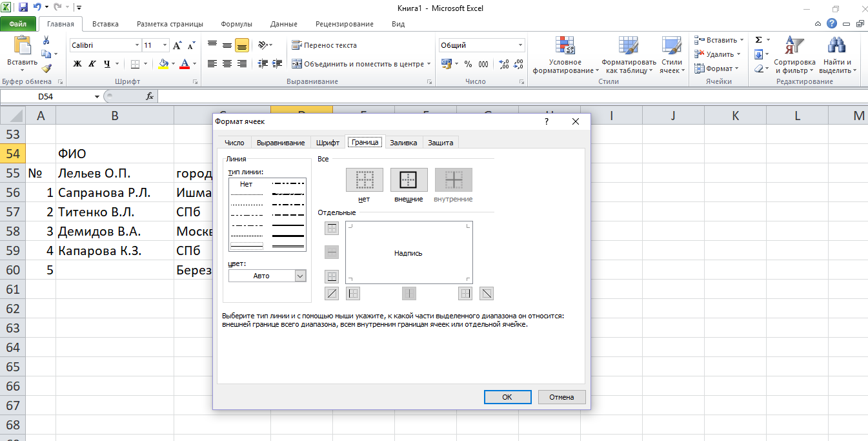Add a bottom border in the Отдельные section

332,276
